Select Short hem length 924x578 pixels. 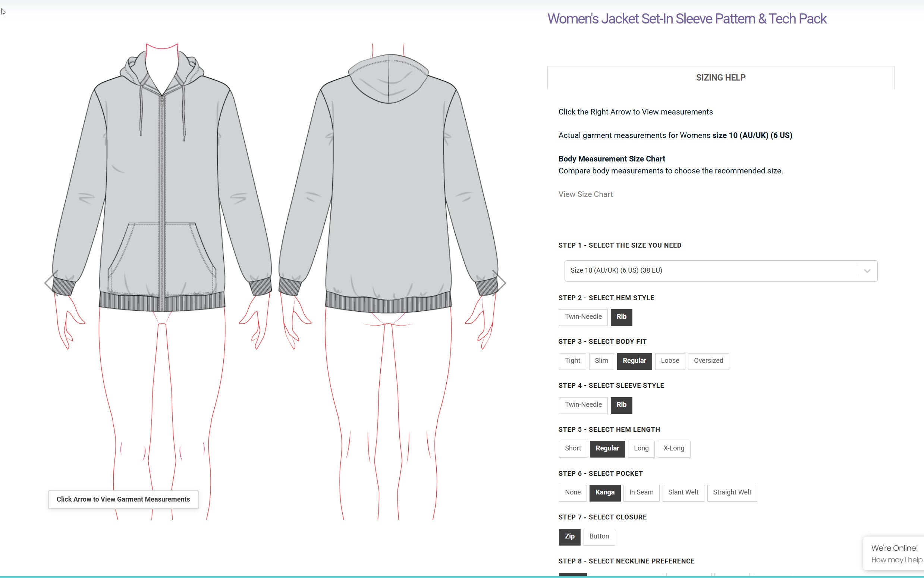(x=572, y=448)
